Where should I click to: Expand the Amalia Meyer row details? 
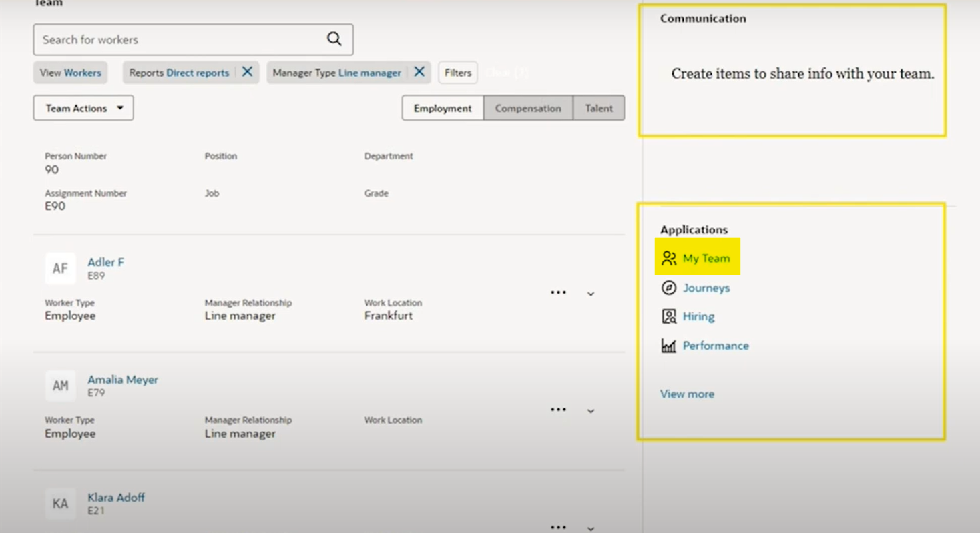click(x=590, y=410)
